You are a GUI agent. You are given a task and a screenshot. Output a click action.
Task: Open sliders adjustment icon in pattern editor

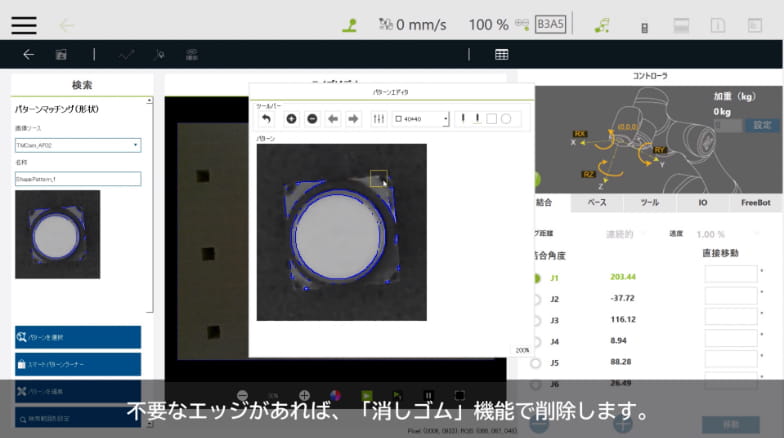click(x=378, y=119)
